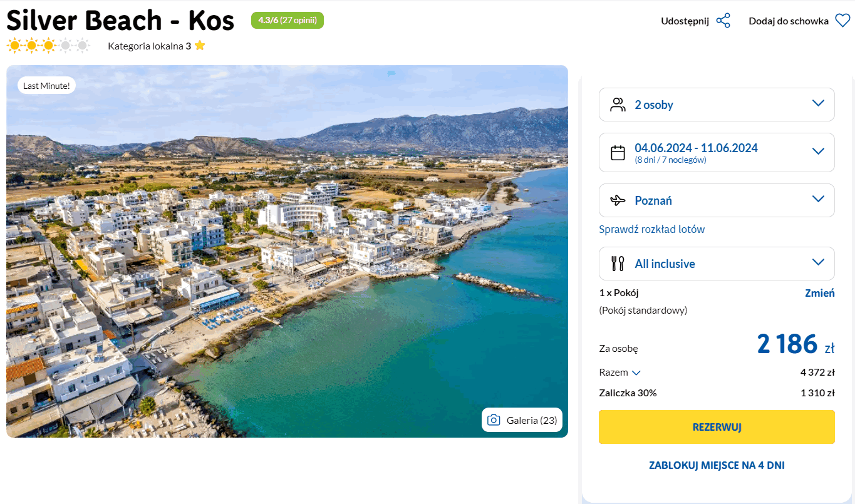
Task: Click the calendar icon in the date field
Action: [618, 153]
